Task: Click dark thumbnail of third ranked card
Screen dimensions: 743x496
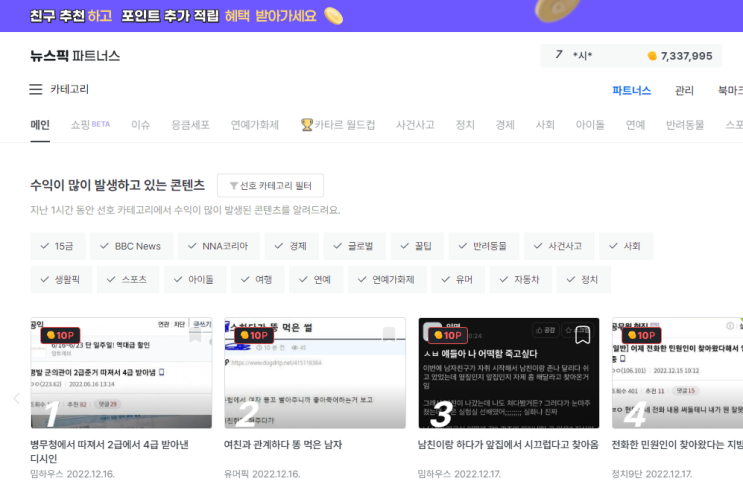Action: [x=509, y=373]
